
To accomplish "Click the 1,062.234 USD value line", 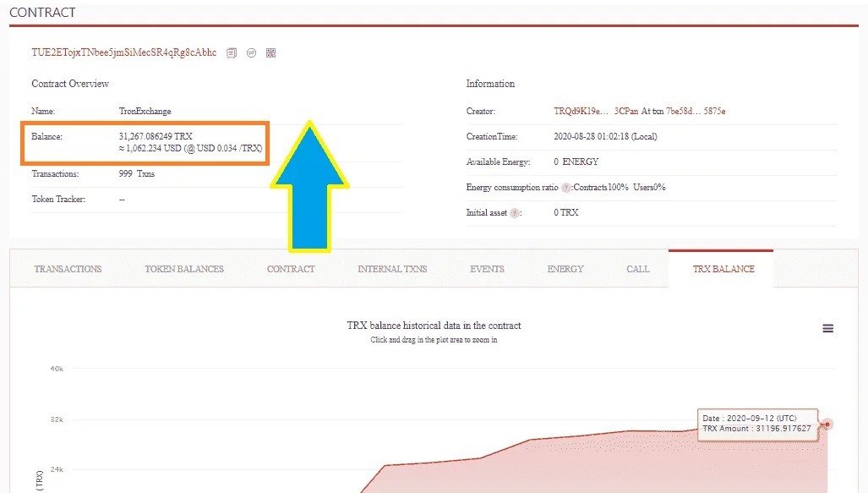I will [x=190, y=149].
